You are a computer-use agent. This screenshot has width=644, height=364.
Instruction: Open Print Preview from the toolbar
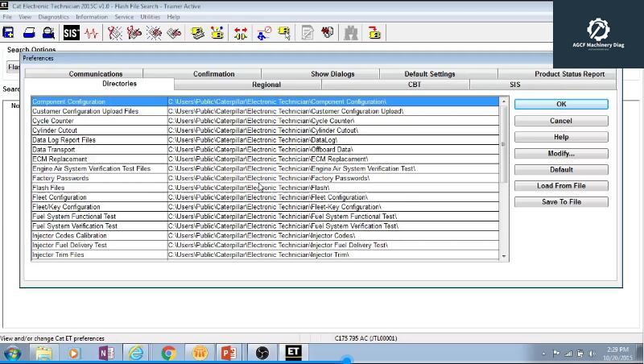(48, 32)
